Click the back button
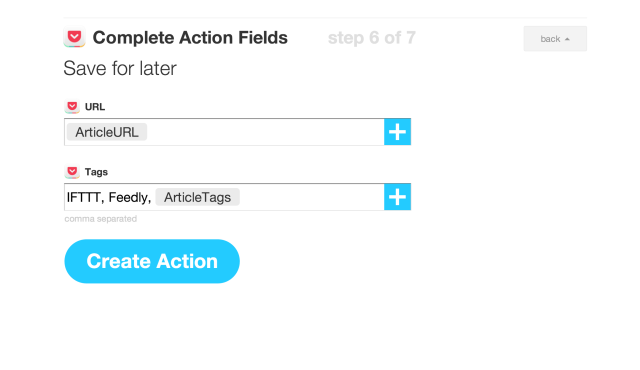 pyautogui.click(x=555, y=39)
